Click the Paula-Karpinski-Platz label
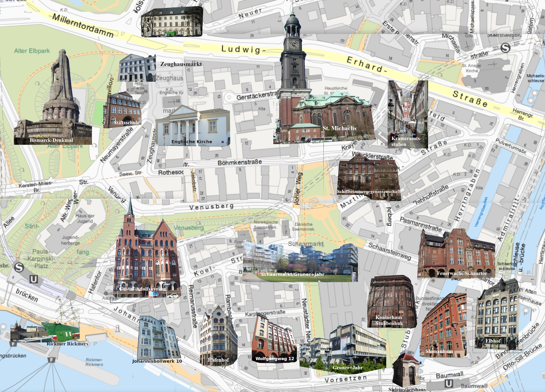The width and height of the screenshot is (545, 392). tap(41, 259)
